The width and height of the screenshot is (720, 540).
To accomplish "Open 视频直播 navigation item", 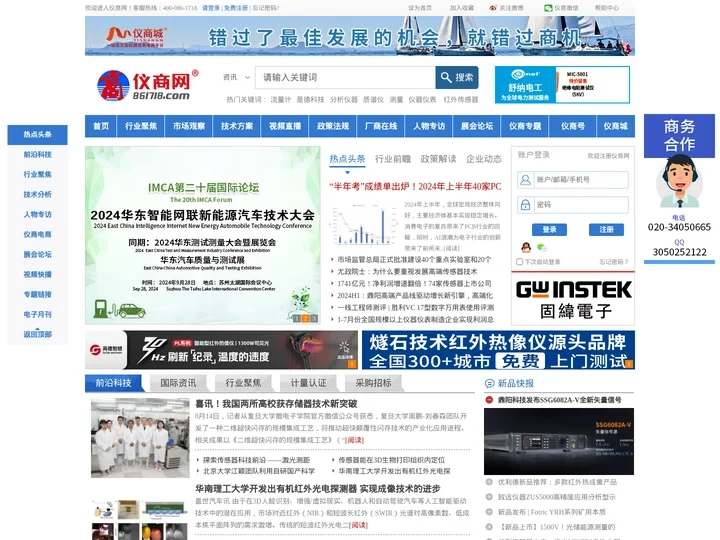I will 285,126.
